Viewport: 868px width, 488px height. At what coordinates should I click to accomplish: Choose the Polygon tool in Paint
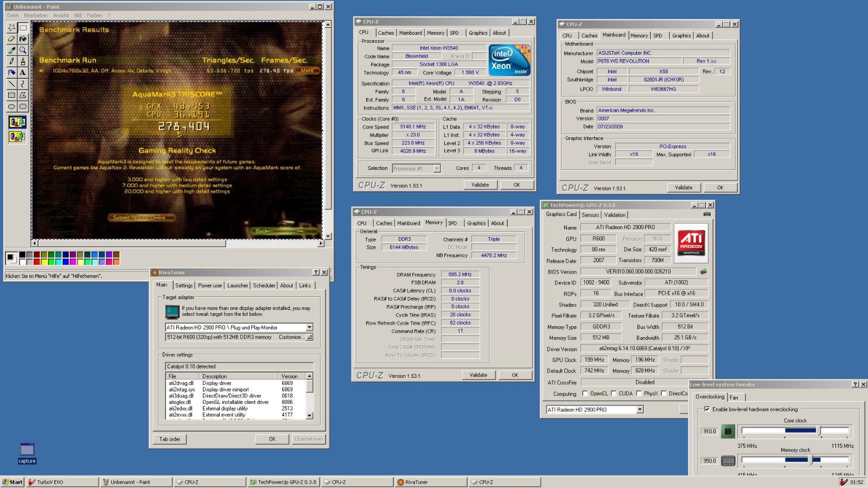23,95
